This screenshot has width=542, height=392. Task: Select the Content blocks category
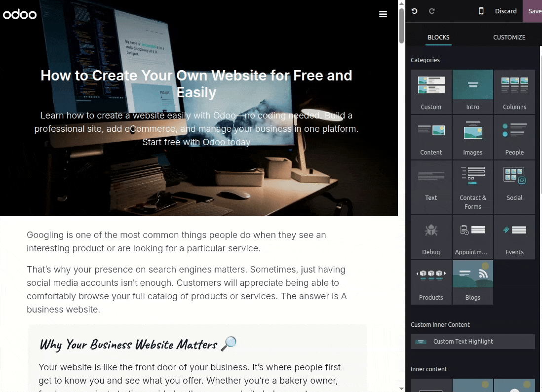tap(431, 137)
